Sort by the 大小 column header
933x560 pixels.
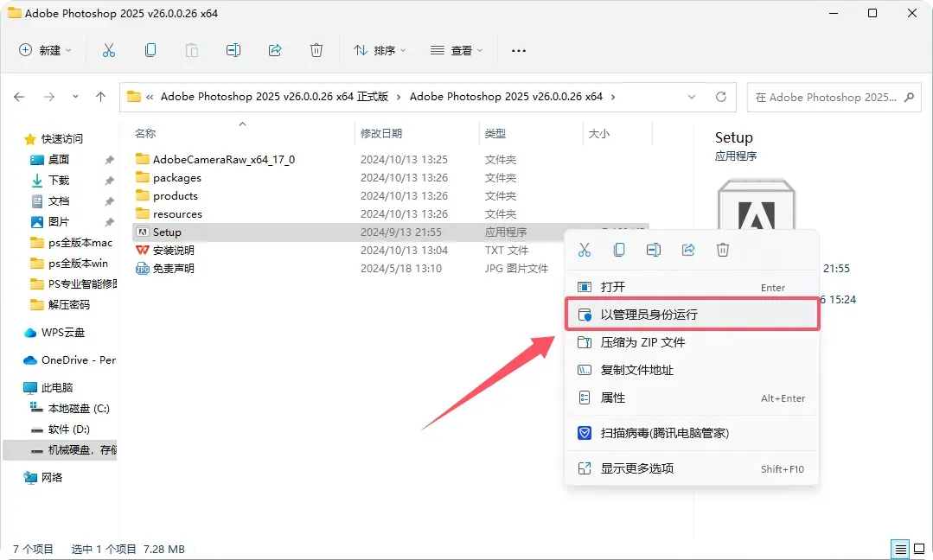[599, 134]
